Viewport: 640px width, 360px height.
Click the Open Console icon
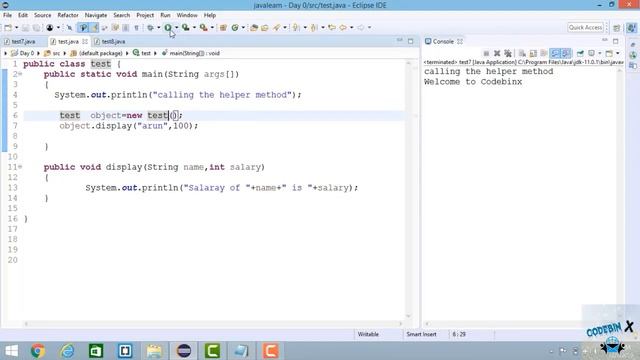pos(609,53)
